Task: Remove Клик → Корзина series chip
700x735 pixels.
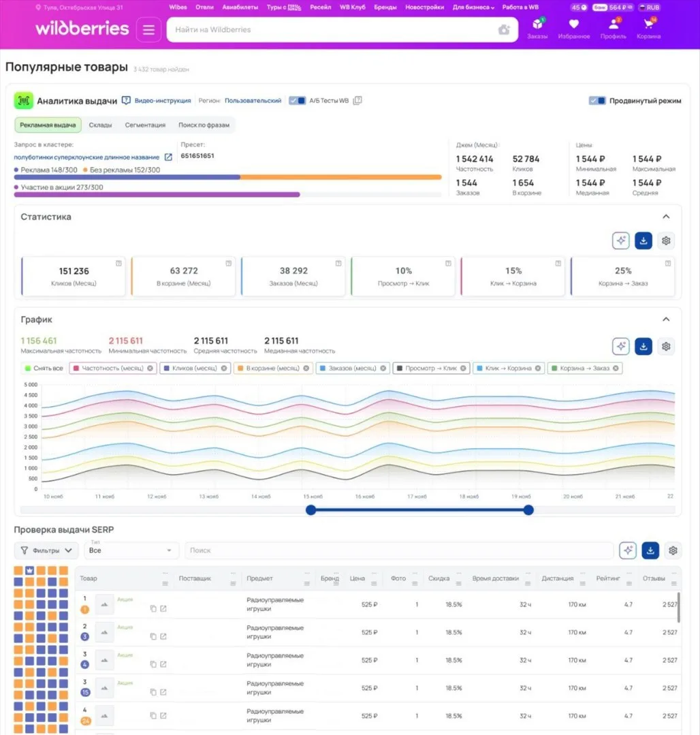Action: tap(538, 368)
